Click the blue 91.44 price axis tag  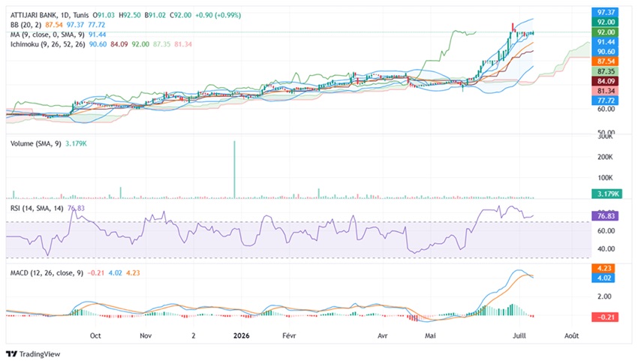605,42
